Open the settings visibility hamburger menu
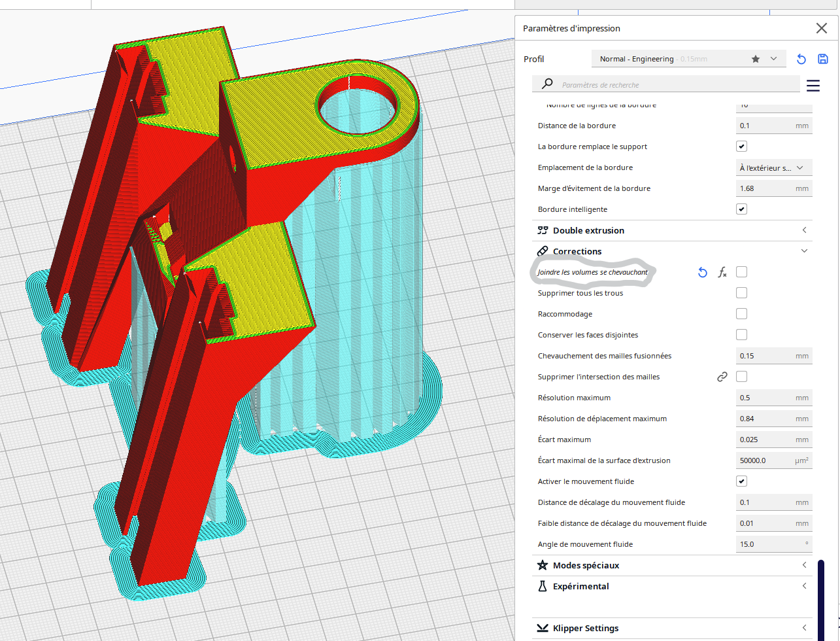 (x=813, y=86)
